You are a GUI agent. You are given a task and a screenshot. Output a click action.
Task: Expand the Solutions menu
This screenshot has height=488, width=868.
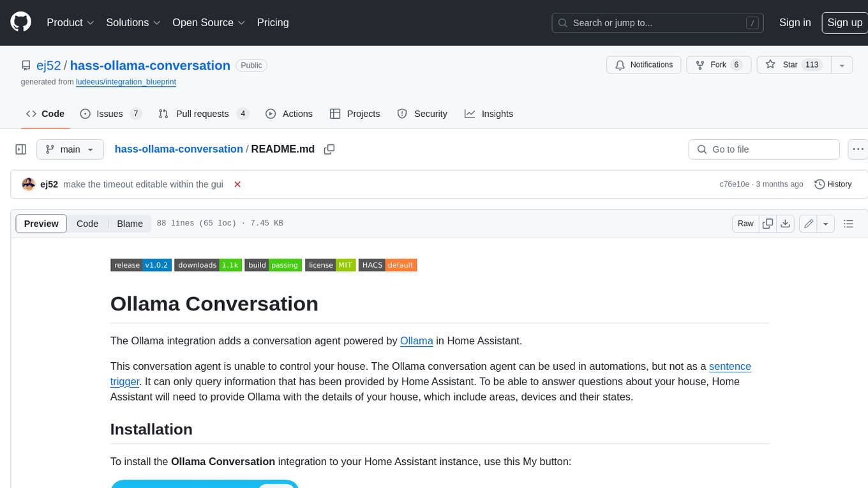tap(132, 22)
